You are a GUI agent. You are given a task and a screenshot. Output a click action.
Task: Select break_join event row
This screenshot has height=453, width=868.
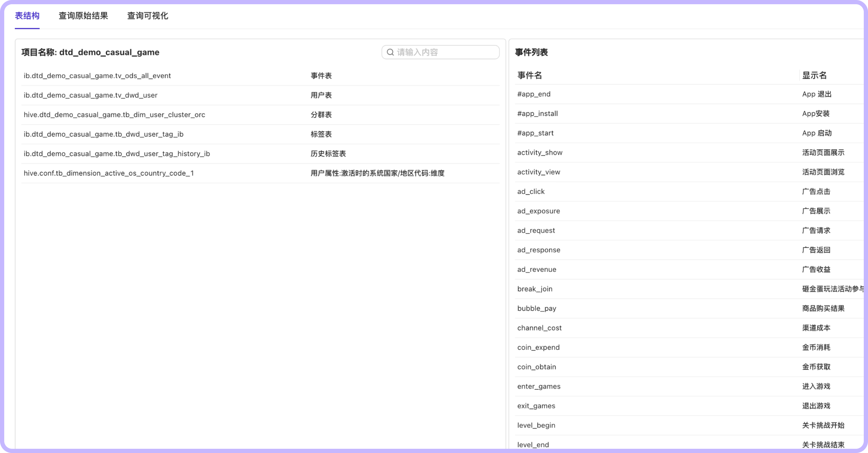pyautogui.click(x=535, y=289)
